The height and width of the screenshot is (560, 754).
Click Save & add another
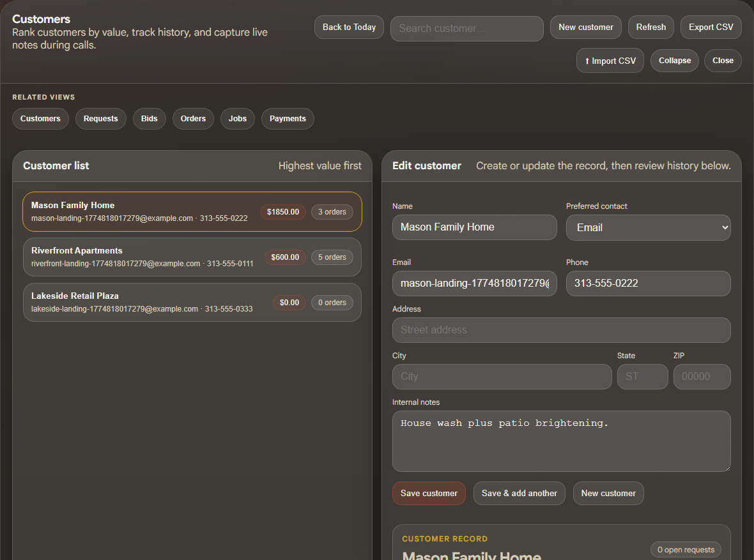519,493
